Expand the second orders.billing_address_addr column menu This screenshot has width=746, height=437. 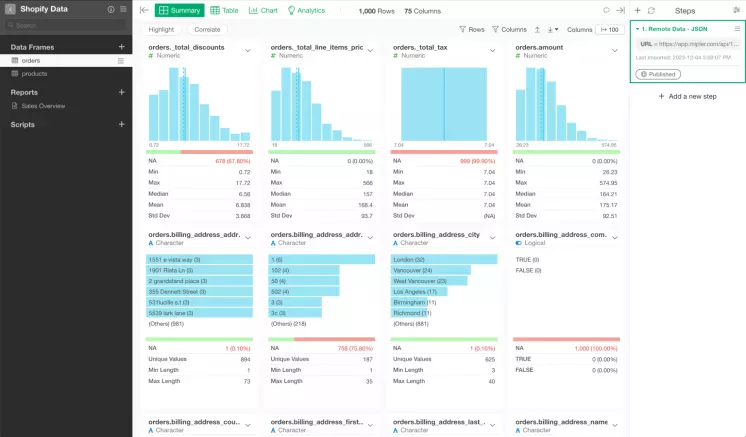(370, 238)
